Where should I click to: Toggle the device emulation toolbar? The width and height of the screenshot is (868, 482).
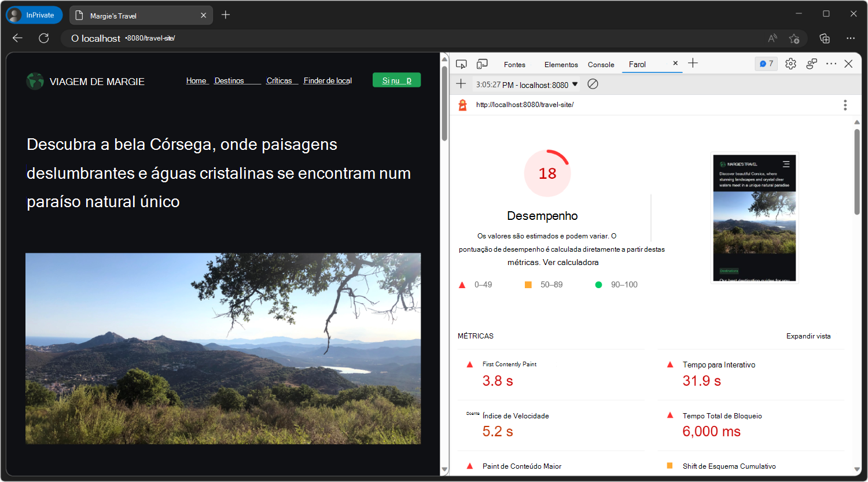[x=482, y=64]
